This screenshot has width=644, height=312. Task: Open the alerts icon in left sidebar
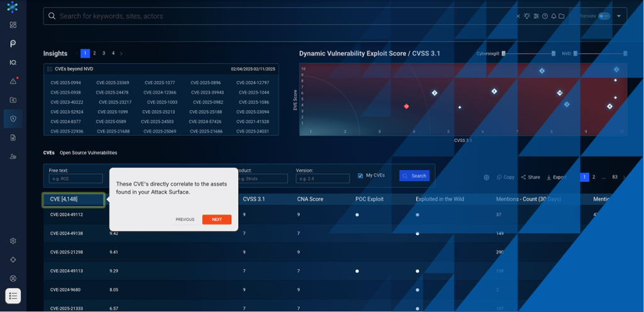coord(13,81)
